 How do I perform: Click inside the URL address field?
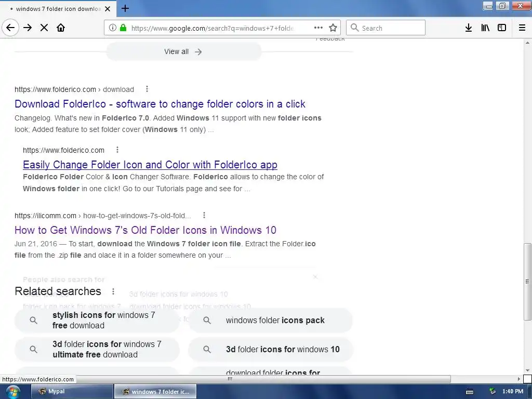(x=212, y=28)
